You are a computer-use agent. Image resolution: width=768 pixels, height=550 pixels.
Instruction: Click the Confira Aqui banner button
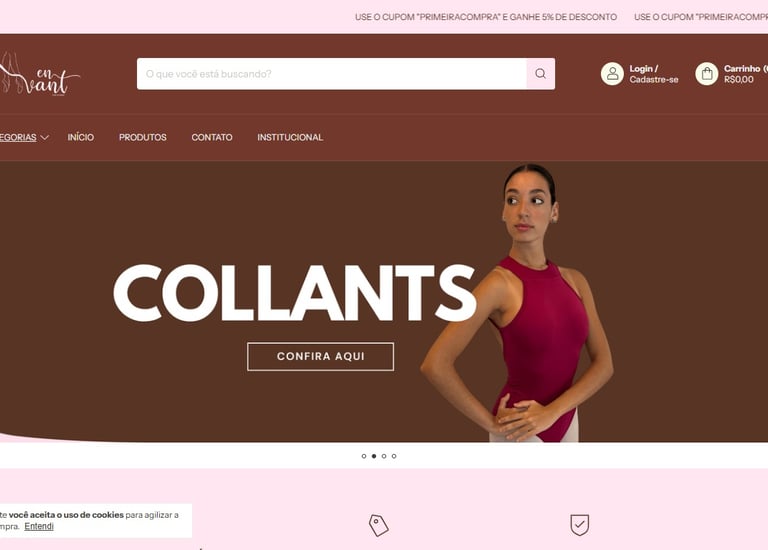pos(320,357)
